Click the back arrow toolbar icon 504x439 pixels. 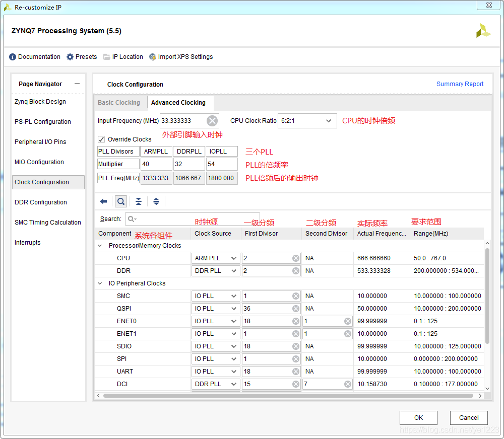click(103, 201)
